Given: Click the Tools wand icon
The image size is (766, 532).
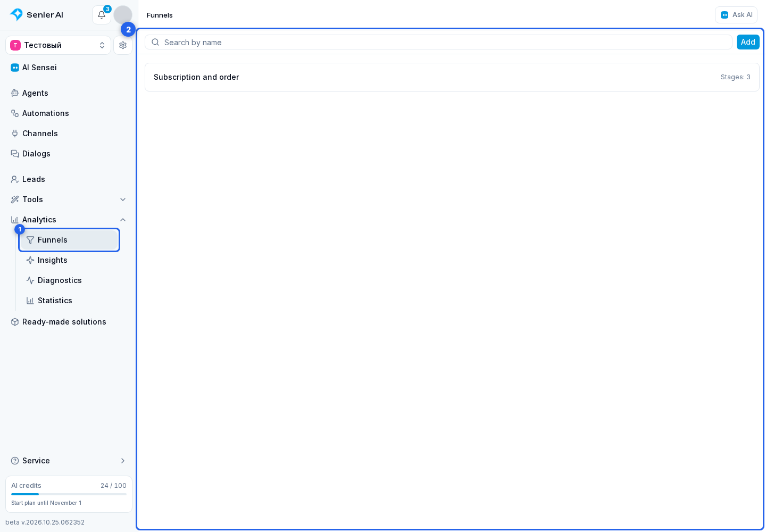Looking at the screenshot, I should pos(15,199).
